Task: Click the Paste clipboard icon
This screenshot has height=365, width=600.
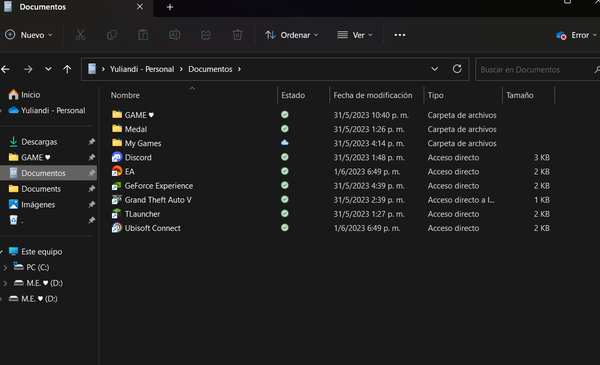Action: click(x=143, y=35)
